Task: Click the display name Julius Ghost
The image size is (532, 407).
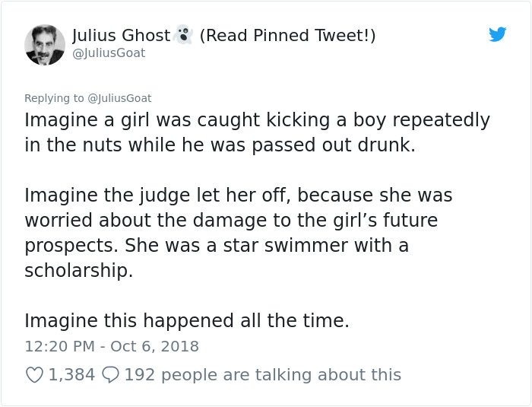Action: 121,36
